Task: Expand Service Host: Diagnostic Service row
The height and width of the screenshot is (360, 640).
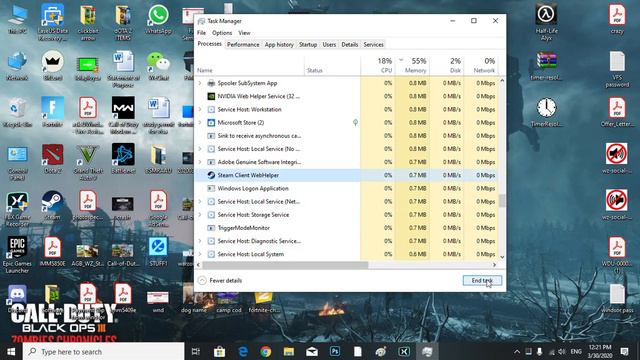Action: (x=200, y=241)
